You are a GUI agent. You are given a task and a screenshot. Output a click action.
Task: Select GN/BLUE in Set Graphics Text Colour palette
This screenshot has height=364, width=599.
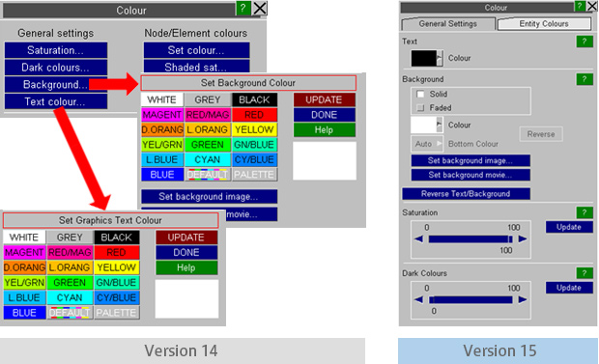117,283
